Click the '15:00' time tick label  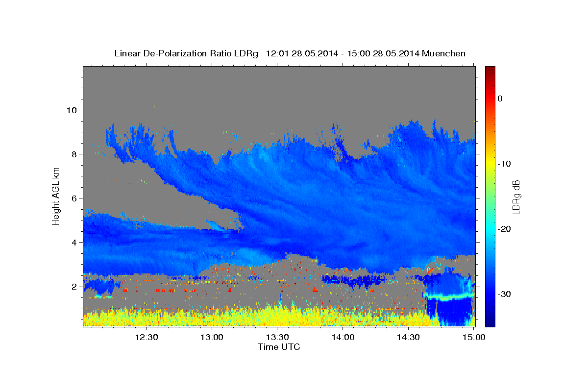click(x=474, y=337)
